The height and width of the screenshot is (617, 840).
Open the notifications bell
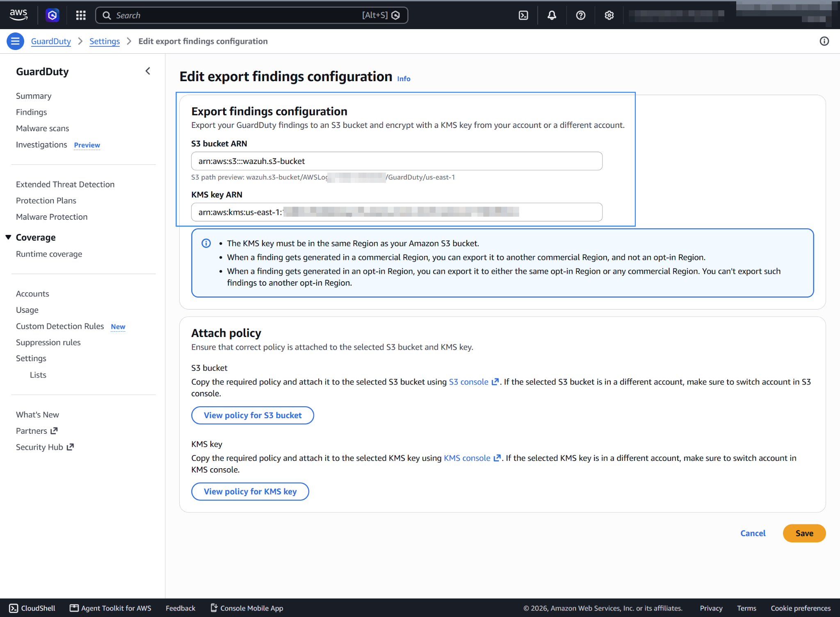coord(552,15)
